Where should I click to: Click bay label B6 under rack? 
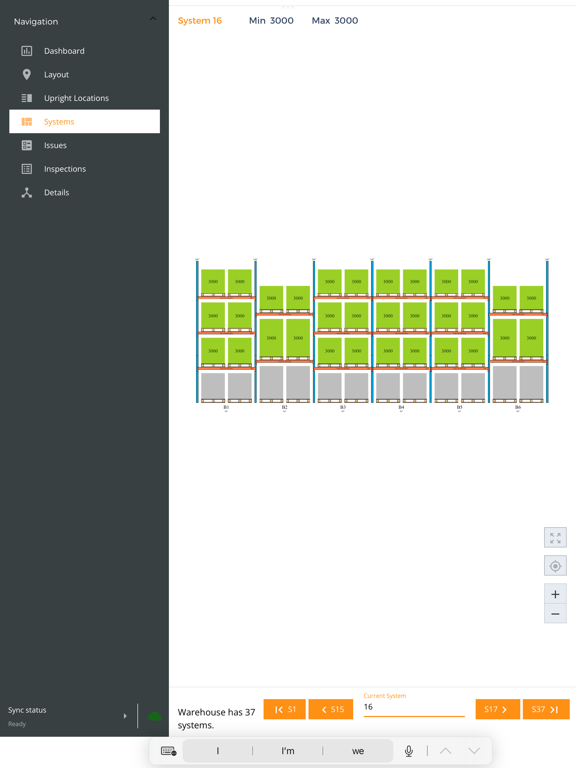pos(518,408)
